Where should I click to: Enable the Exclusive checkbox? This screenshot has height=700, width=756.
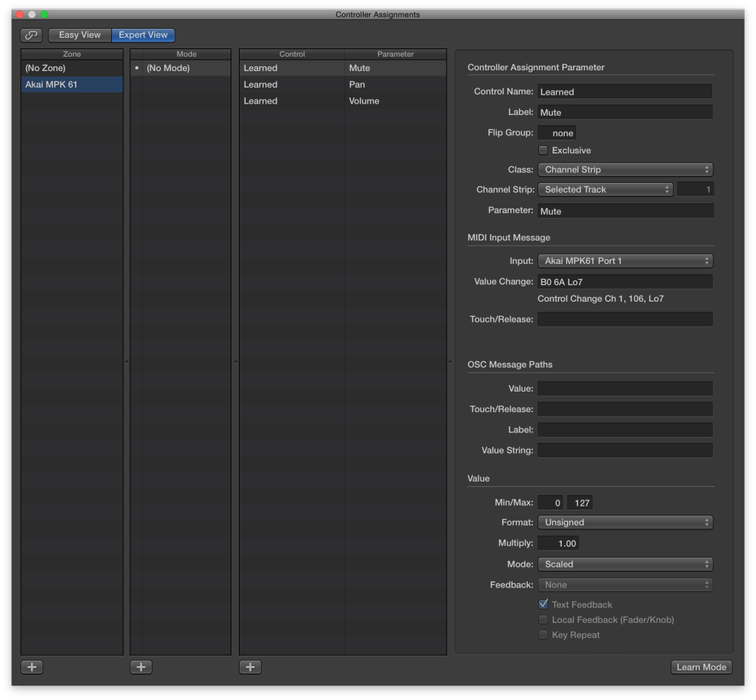(x=543, y=150)
